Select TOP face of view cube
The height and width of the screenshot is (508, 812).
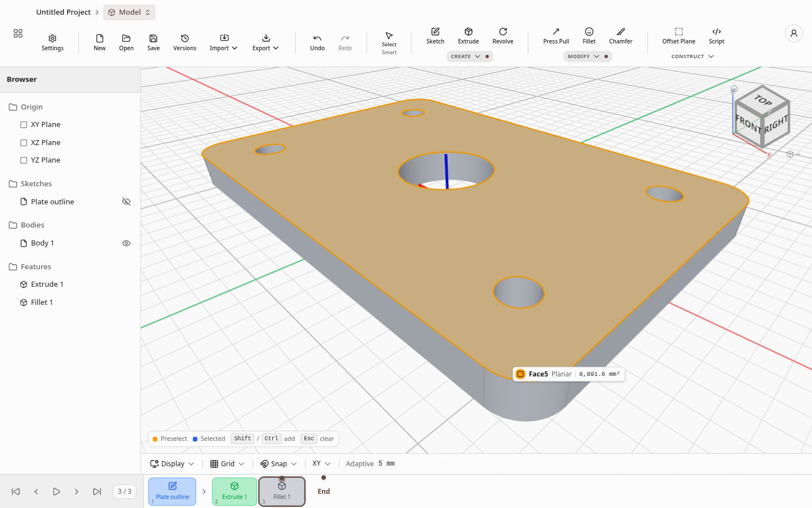click(x=762, y=100)
